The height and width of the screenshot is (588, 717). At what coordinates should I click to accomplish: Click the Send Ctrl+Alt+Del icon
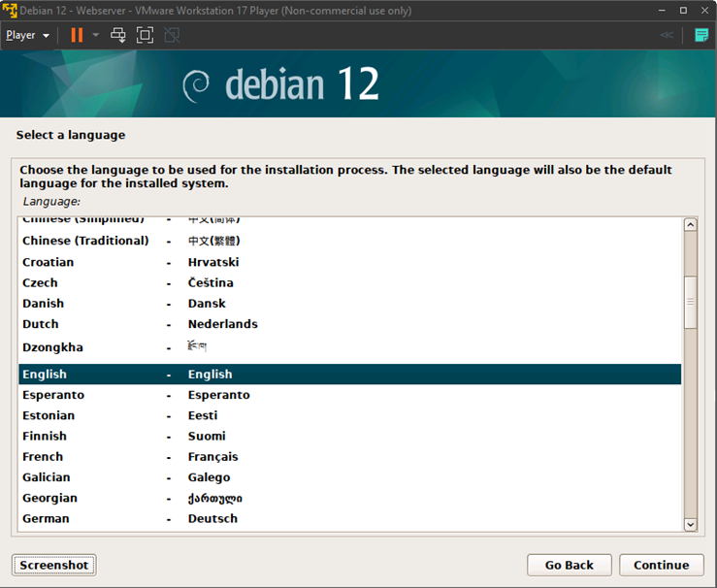(x=118, y=35)
